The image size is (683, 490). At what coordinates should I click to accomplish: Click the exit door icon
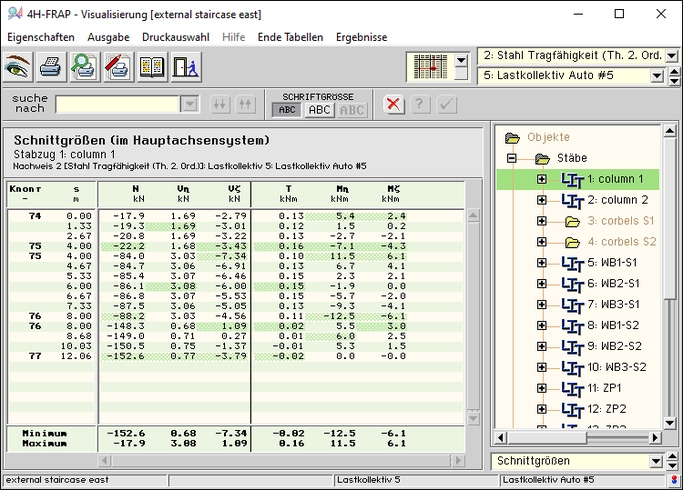pos(185,67)
